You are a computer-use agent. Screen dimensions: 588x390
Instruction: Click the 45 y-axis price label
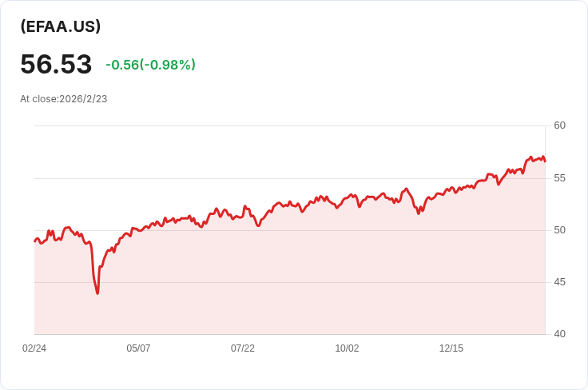click(x=559, y=282)
